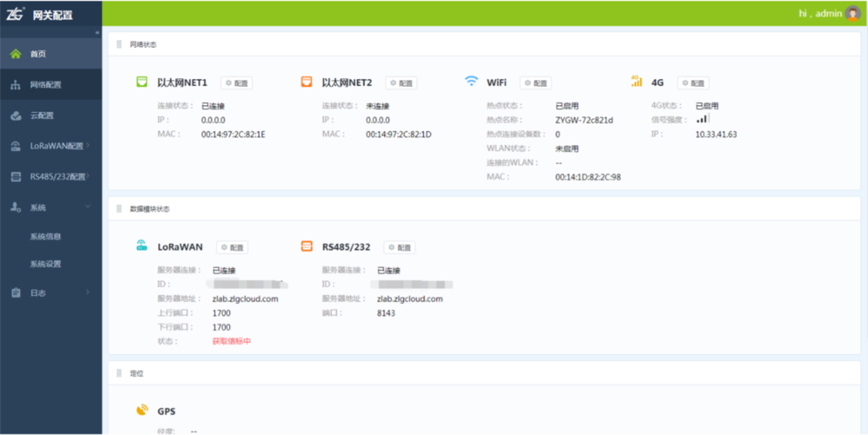The image size is (868, 435).
Task: Click the ZLG logo in the sidebar header
Action: click(15, 14)
